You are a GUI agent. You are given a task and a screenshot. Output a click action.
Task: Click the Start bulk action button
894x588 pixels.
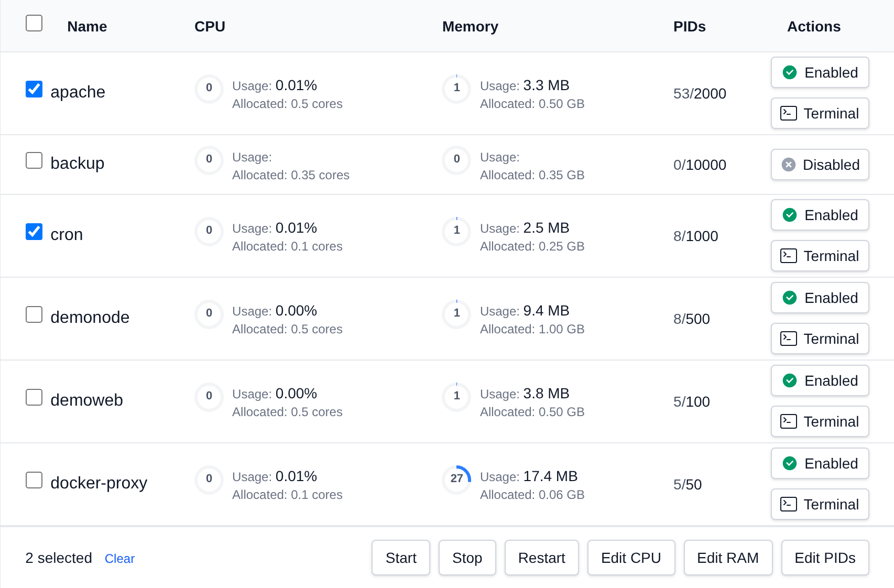401,558
